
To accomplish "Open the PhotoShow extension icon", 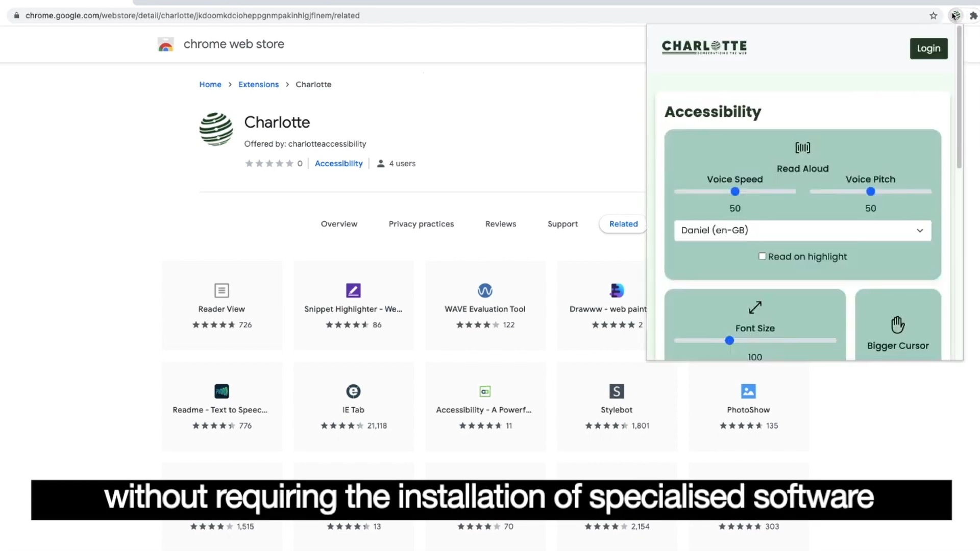I will 748,391.
